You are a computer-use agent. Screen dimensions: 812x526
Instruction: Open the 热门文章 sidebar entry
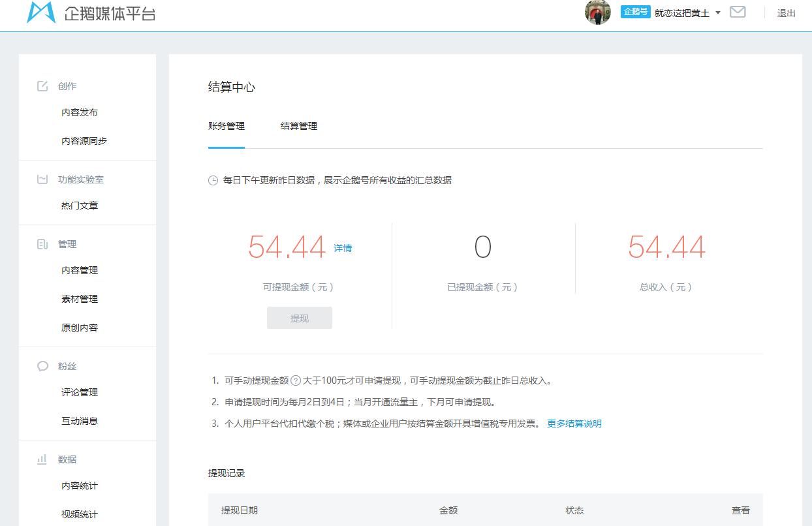click(78, 205)
